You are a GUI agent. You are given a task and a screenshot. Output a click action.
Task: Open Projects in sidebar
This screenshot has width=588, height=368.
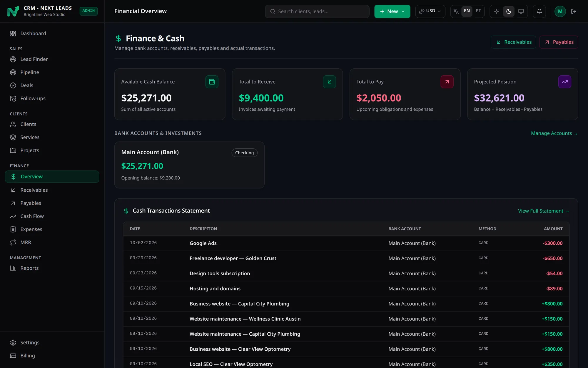point(52,150)
